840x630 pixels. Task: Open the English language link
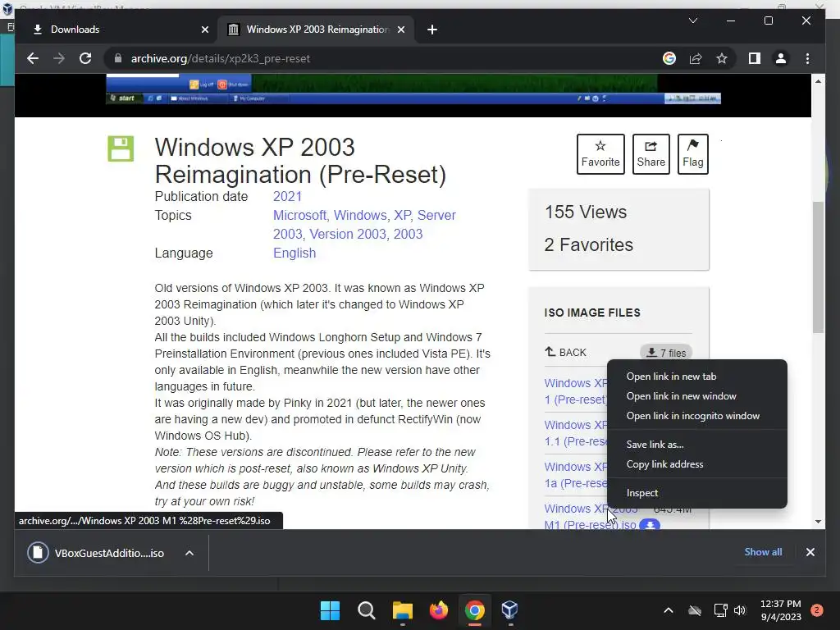[294, 253]
